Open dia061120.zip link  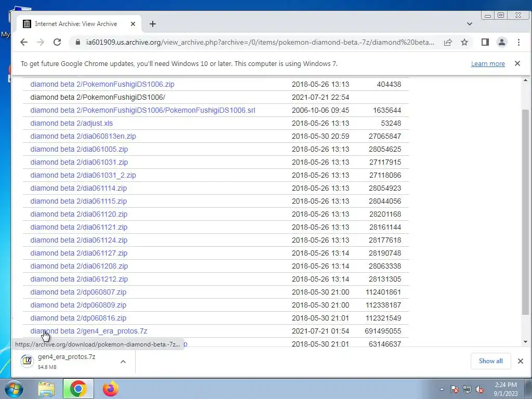(x=79, y=214)
